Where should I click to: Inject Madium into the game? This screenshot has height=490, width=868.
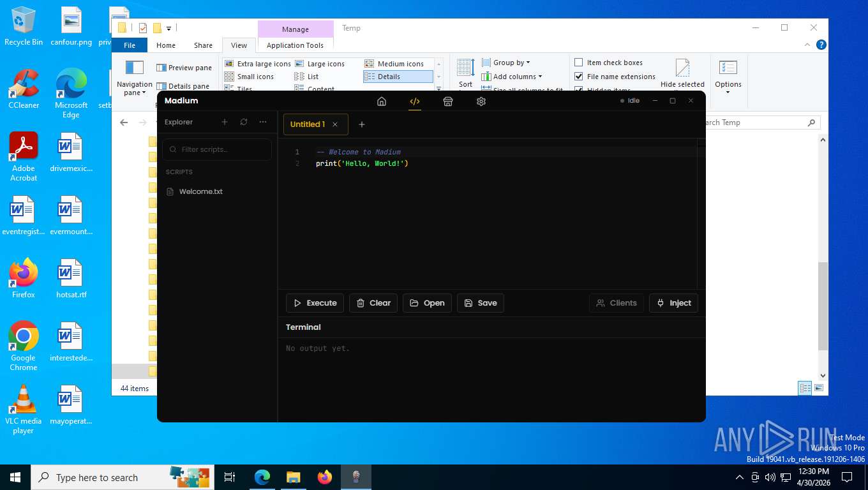point(673,303)
